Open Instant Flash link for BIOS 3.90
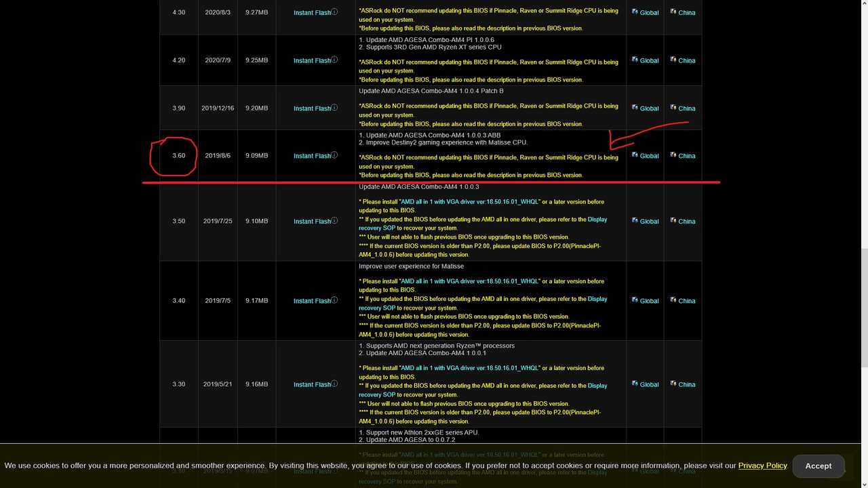Image resolution: width=868 pixels, height=488 pixels. coord(312,108)
